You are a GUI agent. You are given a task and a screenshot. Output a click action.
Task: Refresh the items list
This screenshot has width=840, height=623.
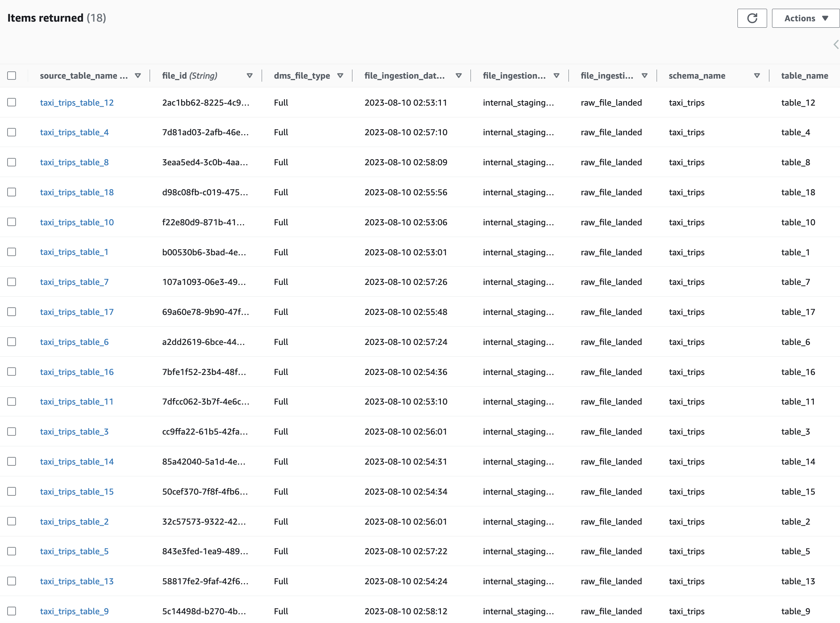point(752,18)
